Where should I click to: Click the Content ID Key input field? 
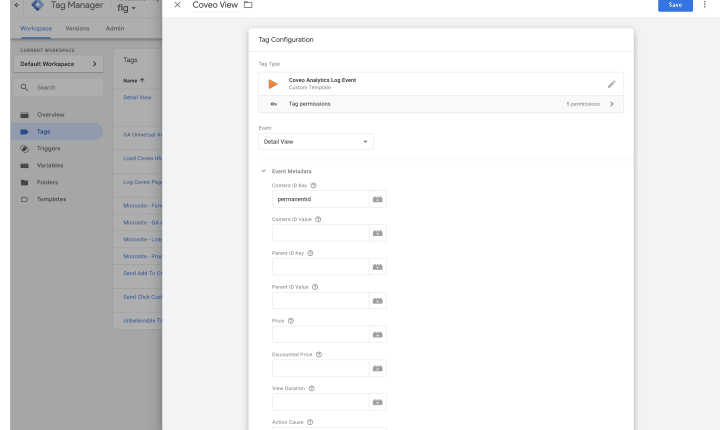pyautogui.click(x=321, y=199)
